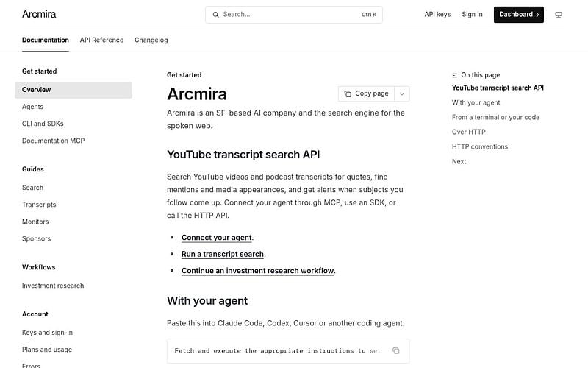The height and width of the screenshot is (368, 588).
Task: Click the YouTube transcript search API heading
Action: point(243,155)
